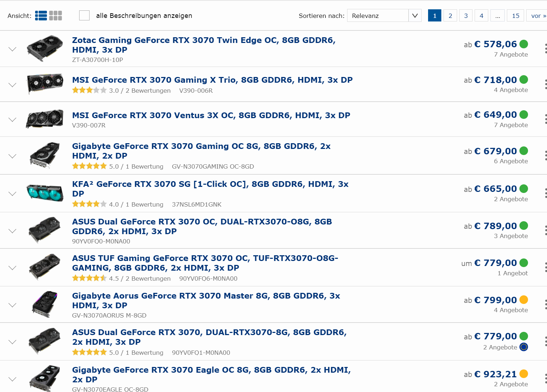Click orange availability dot next to € 923,21

(524, 374)
